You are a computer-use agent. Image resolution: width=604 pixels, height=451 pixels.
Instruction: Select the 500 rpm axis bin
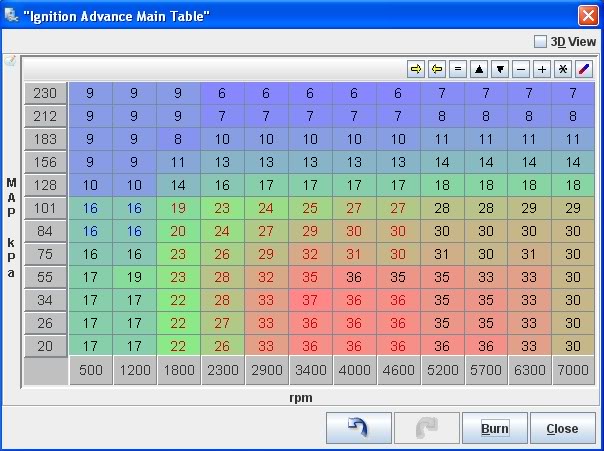(91, 370)
